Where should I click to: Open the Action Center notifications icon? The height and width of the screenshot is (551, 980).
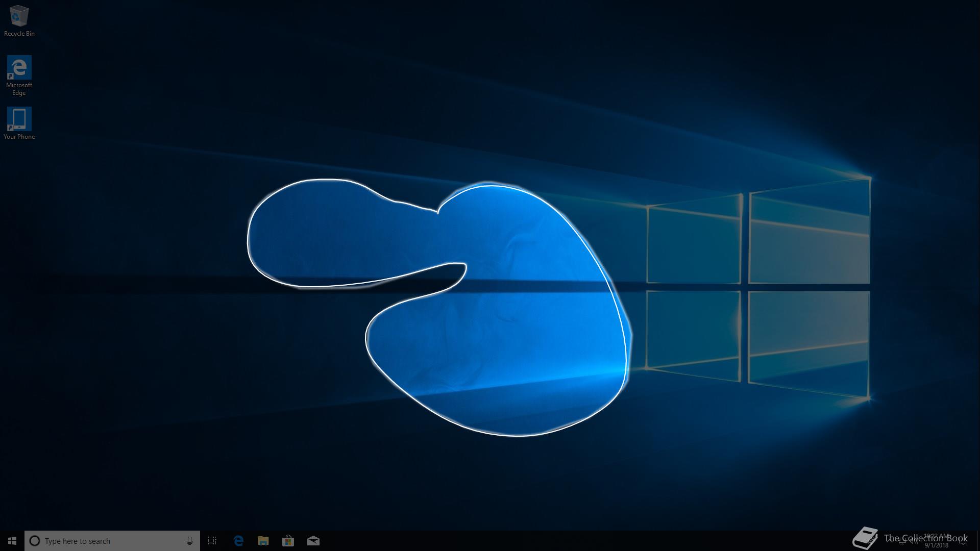coord(963,541)
